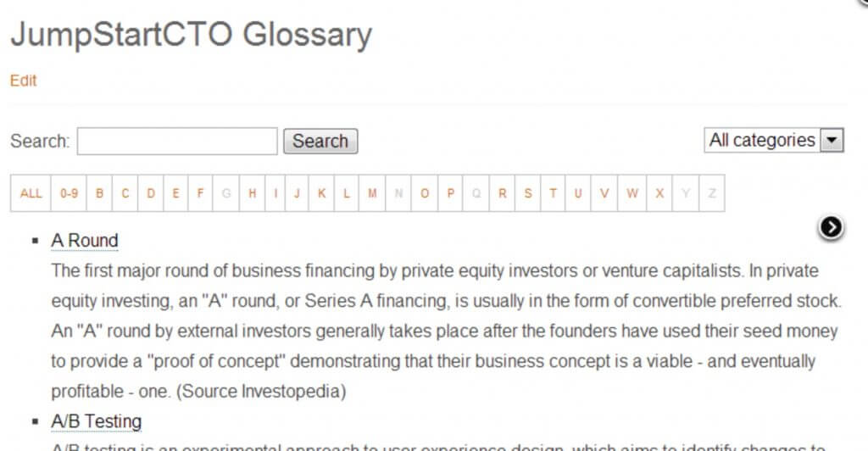Select letter D in the alphabet bar

click(151, 193)
